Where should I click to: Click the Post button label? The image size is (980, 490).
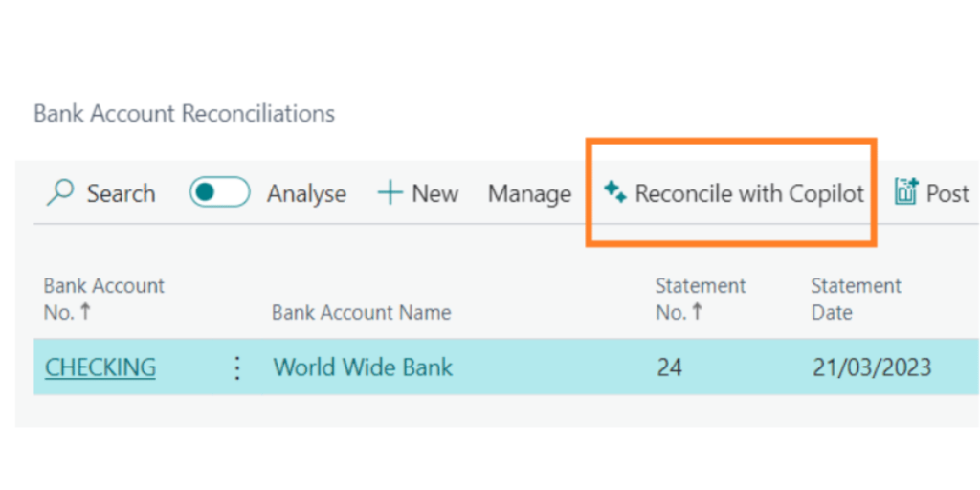pyautogui.click(x=947, y=193)
